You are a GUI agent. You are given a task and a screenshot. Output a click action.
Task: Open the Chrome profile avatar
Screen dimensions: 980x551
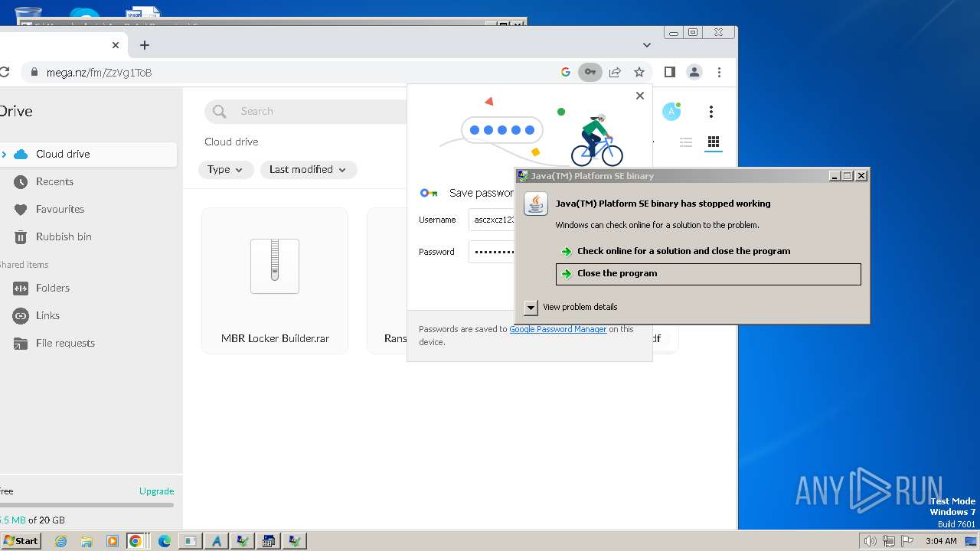point(694,72)
